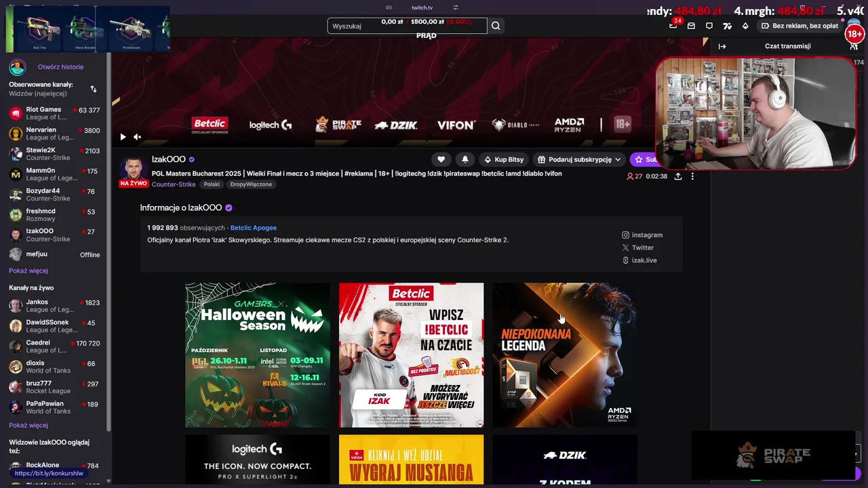Click the Logitech G sponsor logo on banner

271,125
